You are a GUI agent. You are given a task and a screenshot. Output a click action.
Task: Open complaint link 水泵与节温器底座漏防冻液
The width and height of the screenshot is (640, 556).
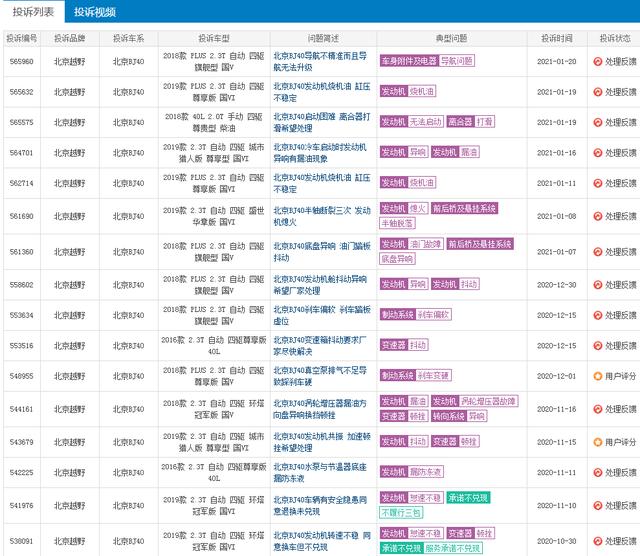[x=320, y=472]
